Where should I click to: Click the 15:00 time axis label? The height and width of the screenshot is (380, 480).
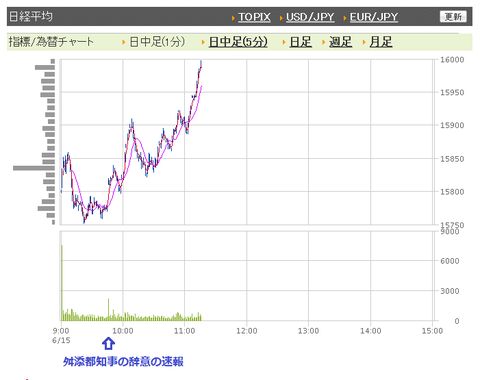point(432,331)
